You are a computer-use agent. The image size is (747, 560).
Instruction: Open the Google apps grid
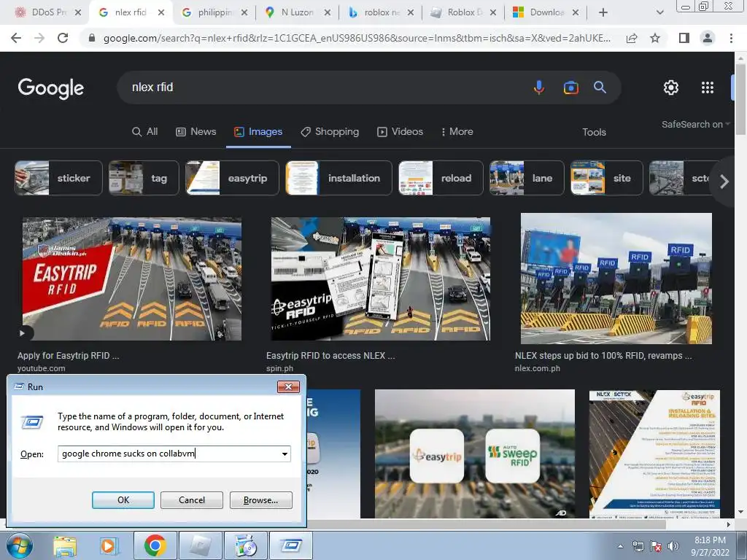tap(708, 87)
